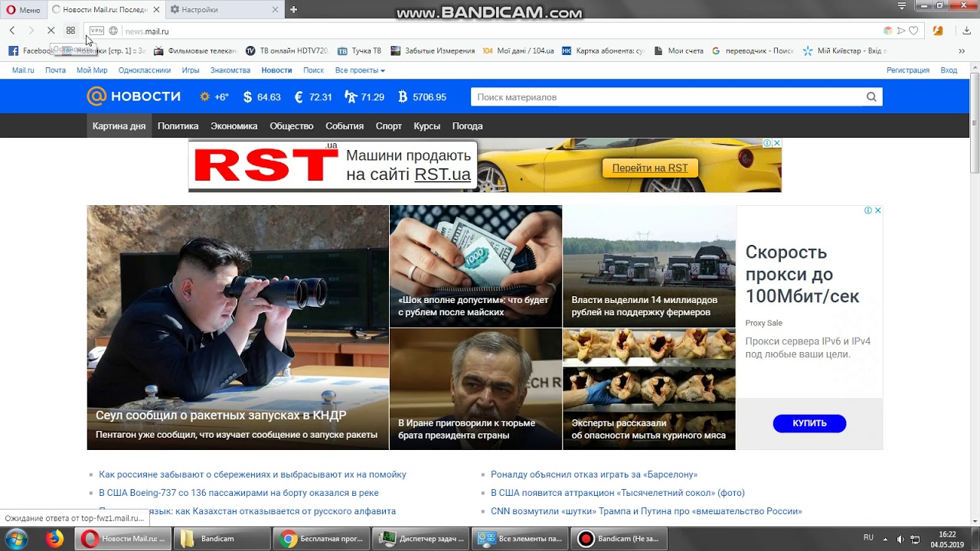Open the ТВ онлайн HDTV720 bookmark
The image size is (980, 551).
click(286, 51)
